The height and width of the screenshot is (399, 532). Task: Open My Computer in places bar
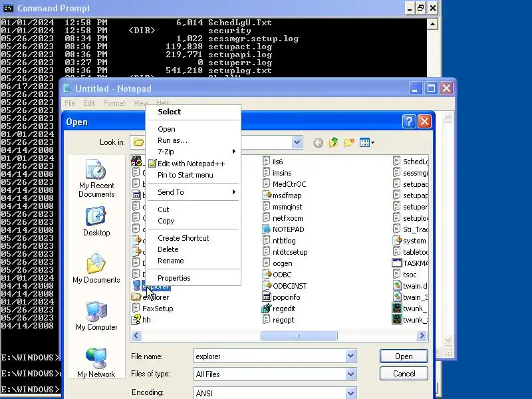(96, 315)
